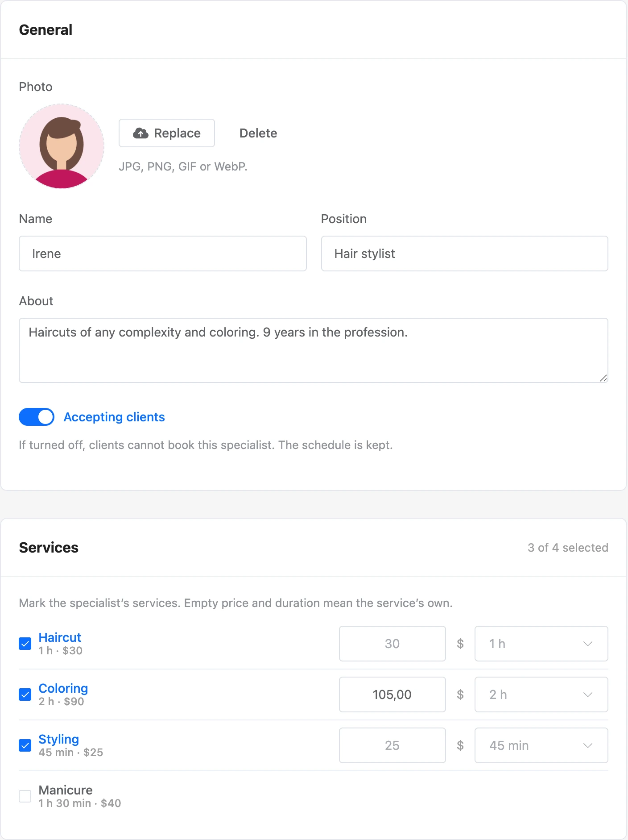Viewport: 628px width, 840px height.
Task: Click the 'JPG, PNG, GIF or WebP.' hint
Action: pos(183,166)
